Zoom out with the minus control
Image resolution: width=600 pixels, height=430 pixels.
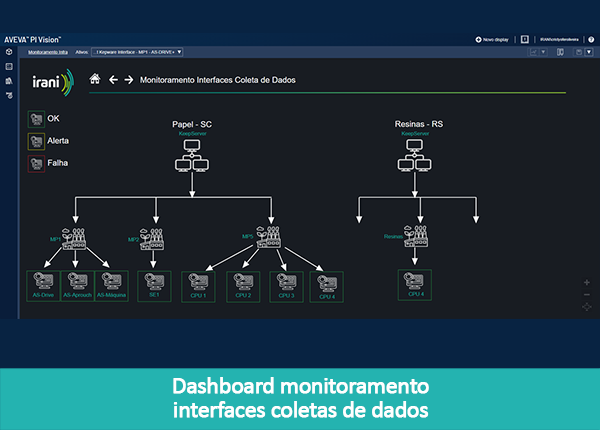click(587, 295)
